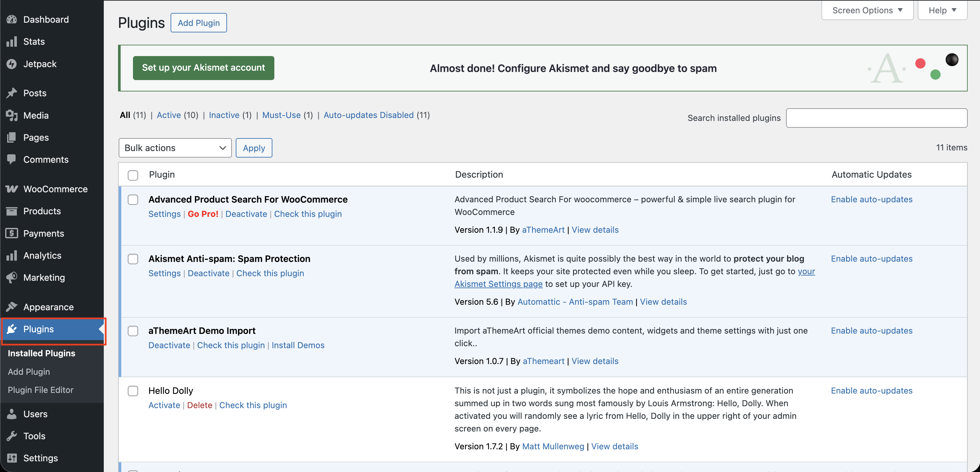This screenshot has height=472, width=980.
Task: Filter plugins by Inactive
Action: tap(224, 115)
